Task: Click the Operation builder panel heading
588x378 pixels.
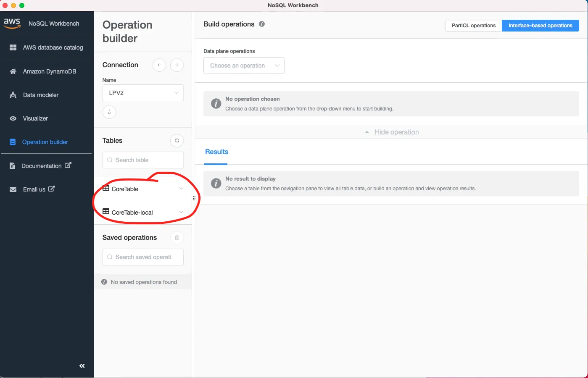Action: [x=127, y=31]
